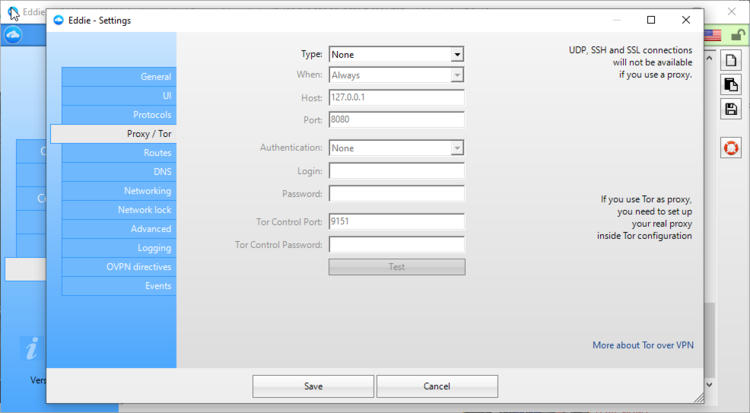Click the Host input field
This screenshot has width=750, height=413.
tap(397, 97)
